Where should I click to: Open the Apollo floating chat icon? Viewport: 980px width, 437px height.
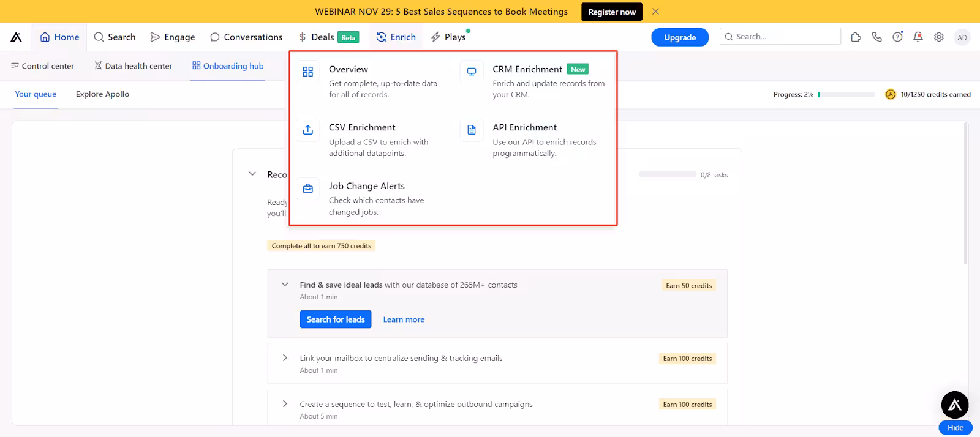coord(954,405)
